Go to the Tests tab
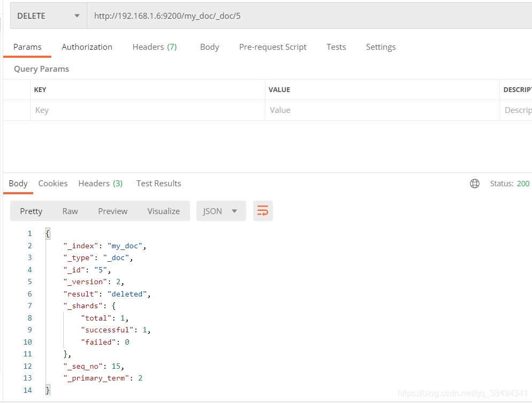This screenshot has width=532, height=403. (336, 47)
